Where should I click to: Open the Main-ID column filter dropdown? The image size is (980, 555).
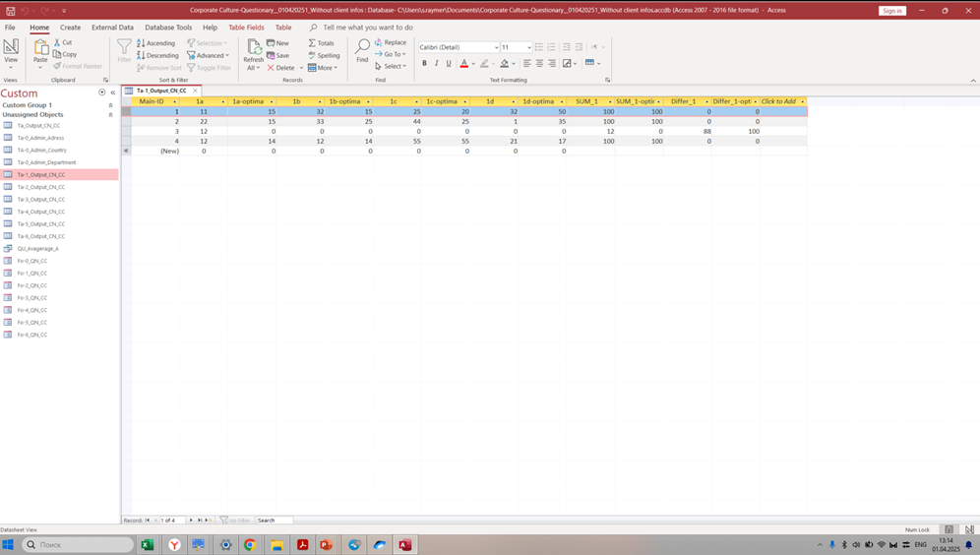174,102
